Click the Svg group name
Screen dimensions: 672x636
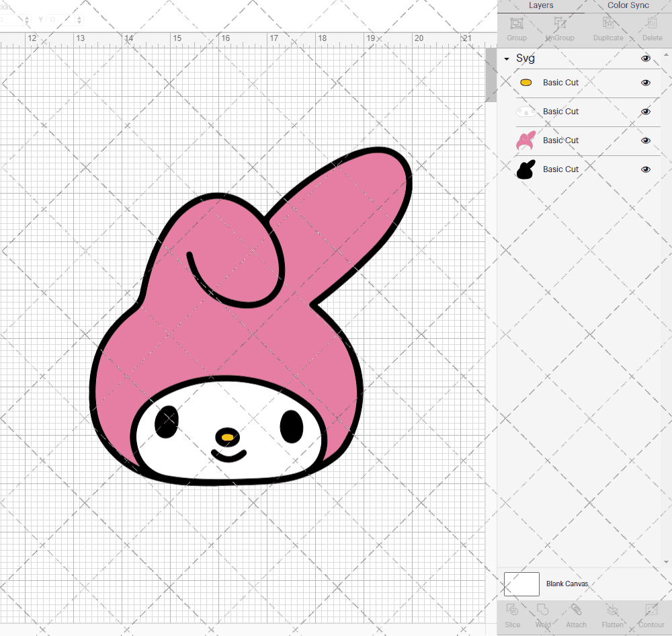(x=525, y=58)
